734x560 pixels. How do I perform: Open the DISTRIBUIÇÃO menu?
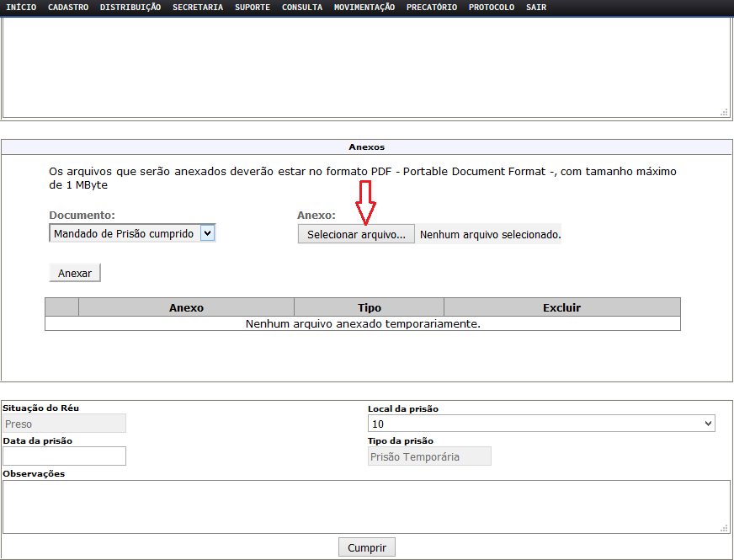[x=130, y=8]
